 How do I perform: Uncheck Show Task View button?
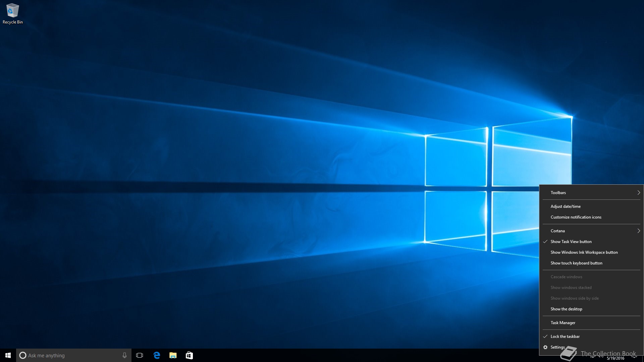click(571, 242)
